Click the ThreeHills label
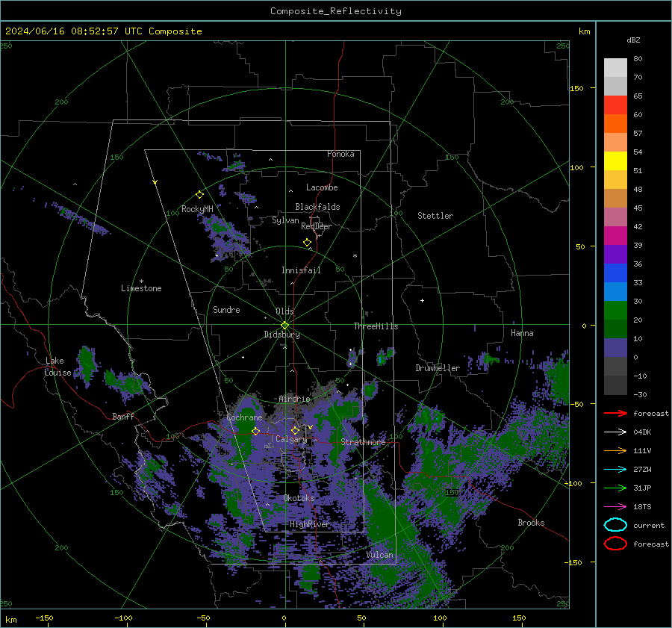672x628 pixels. click(x=376, y=326)
